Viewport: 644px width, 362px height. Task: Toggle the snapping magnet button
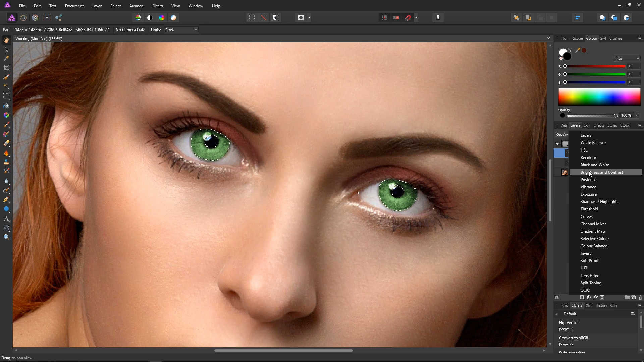(x=408, y=18)
